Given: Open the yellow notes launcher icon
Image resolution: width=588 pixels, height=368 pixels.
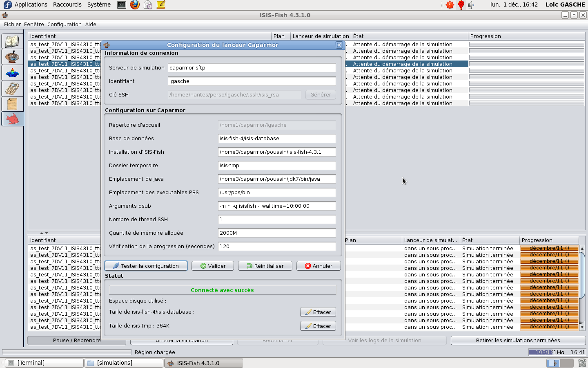Looking at the screenshot, I should coord(161,5).
